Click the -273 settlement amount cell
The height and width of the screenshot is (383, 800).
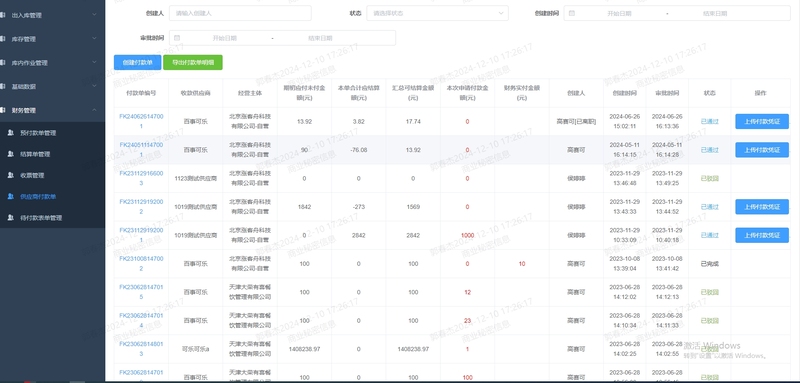359,207
